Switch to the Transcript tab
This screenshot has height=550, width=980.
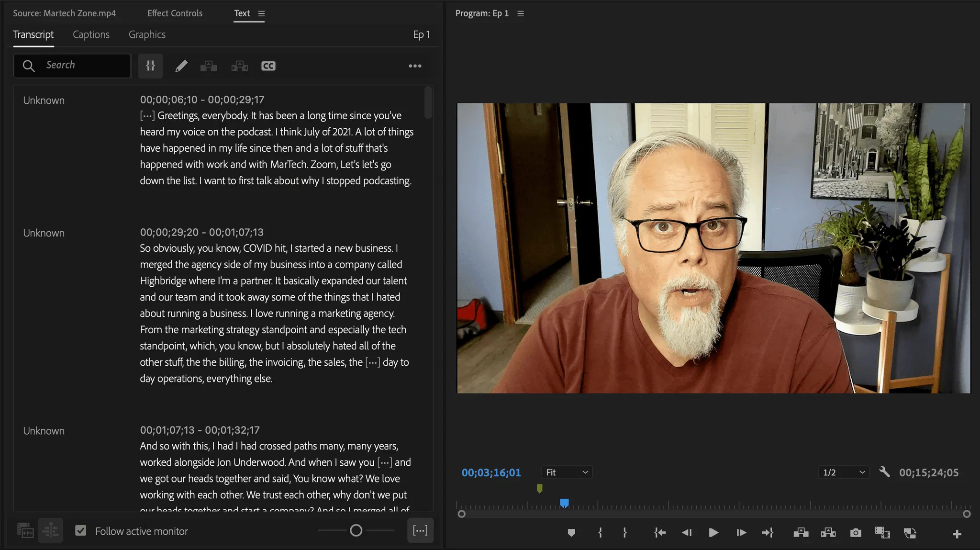pos(33,34)
